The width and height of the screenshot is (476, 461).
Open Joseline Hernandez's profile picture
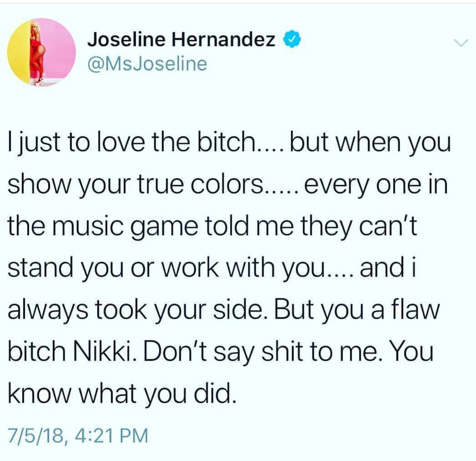pyautogui.click(x=41, y=52)
